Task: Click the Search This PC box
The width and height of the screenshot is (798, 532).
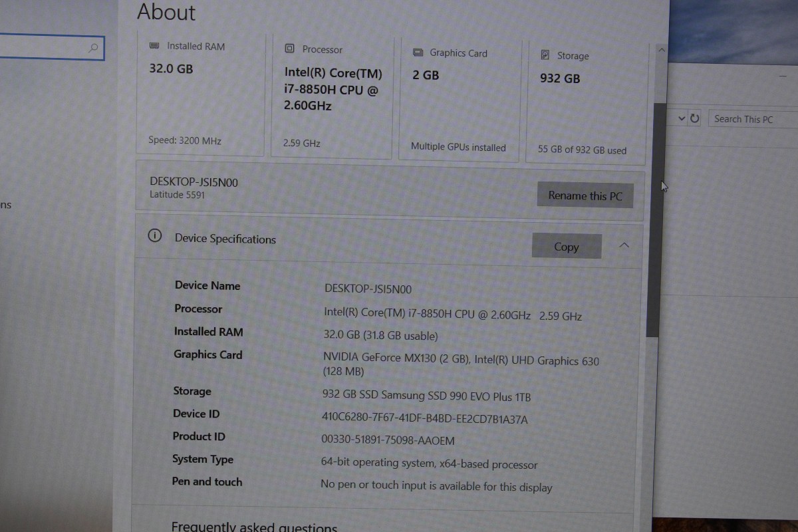Action: tap(753, 119)
